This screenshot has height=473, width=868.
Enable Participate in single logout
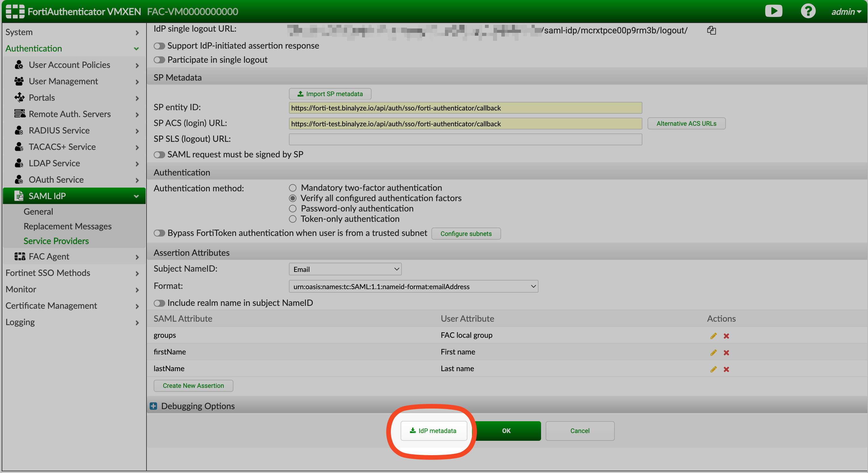tap(159, 60)
